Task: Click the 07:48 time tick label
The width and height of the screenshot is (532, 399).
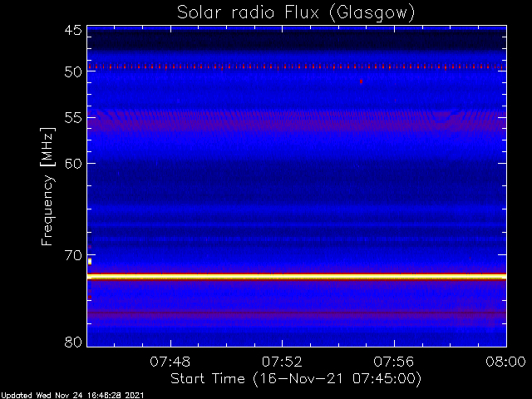Action: click(170, 362)
